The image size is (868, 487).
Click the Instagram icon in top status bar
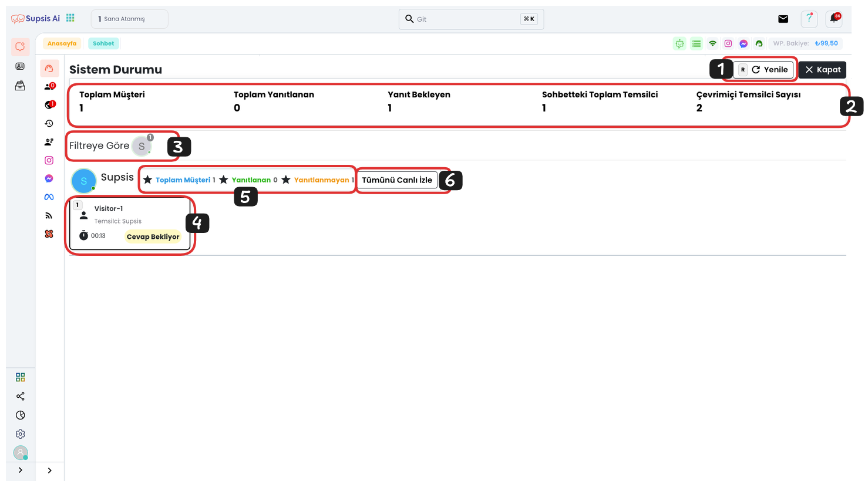click(728, 43)
